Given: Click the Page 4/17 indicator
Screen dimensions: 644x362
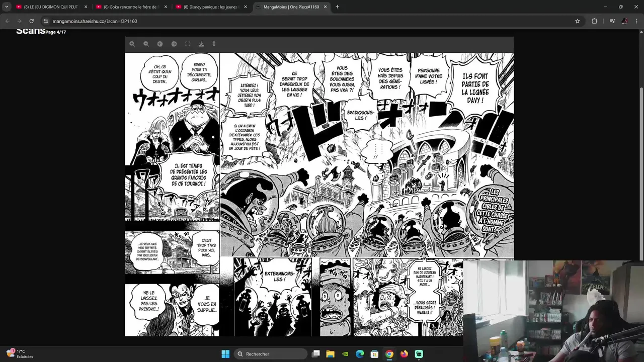Looking at the screenshot, I should 56,32.
